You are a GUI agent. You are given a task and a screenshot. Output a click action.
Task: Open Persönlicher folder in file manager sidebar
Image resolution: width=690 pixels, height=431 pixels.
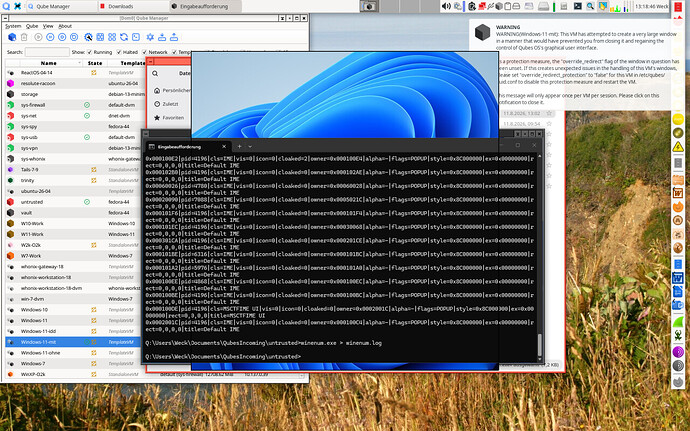coord(172,90)
